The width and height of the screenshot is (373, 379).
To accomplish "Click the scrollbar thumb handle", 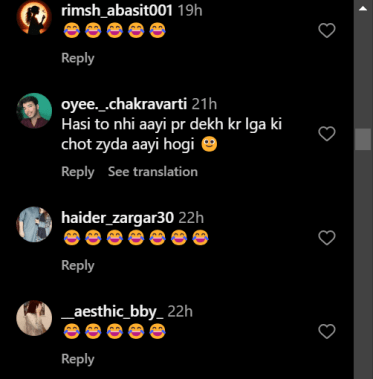I will [363, 139].
